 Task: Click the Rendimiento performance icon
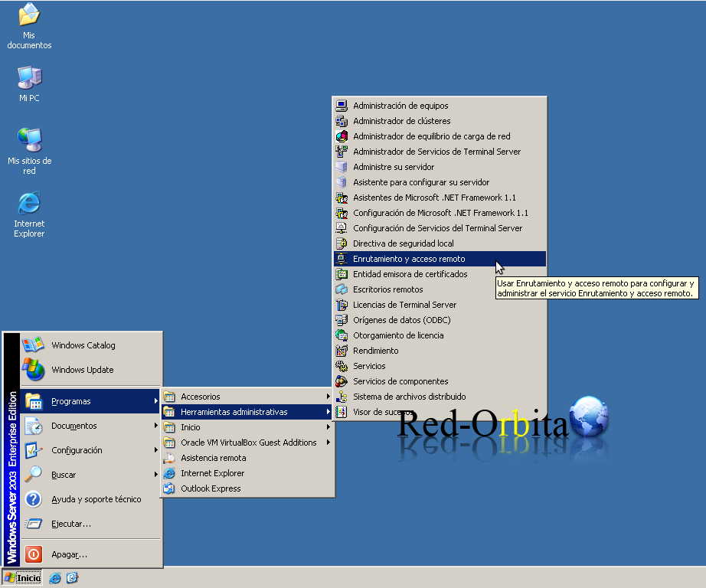point(342,351)
